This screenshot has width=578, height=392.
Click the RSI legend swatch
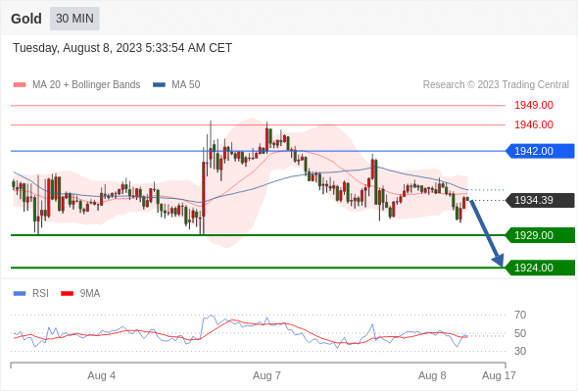tap(20, 294)
